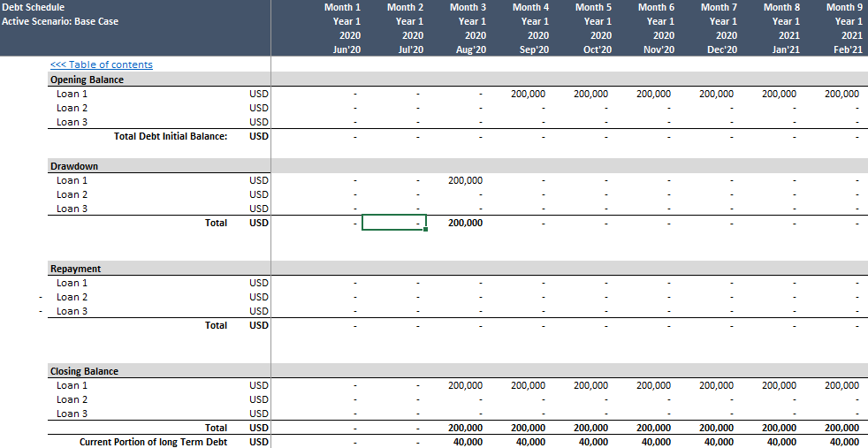868x448 pixels.
Task: Click Loan 1 under Drawdown
Action: [x=72, y=180]
